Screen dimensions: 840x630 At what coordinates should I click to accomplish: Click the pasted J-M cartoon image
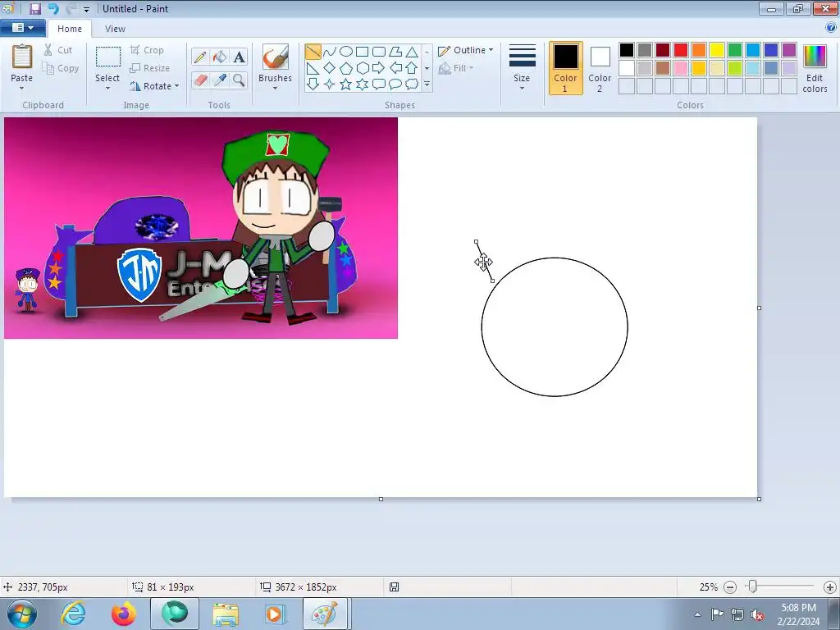pos(201,228)
